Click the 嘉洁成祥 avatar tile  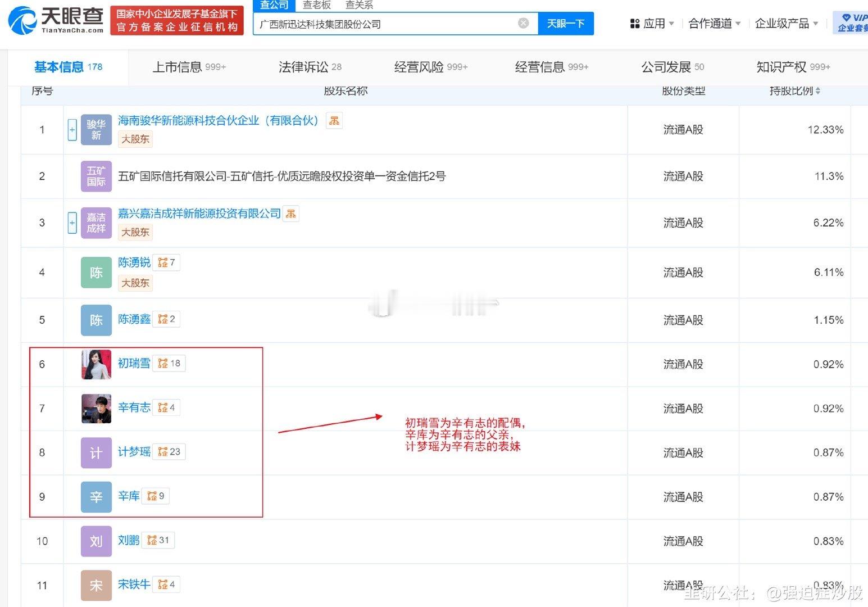pos(96,223)
